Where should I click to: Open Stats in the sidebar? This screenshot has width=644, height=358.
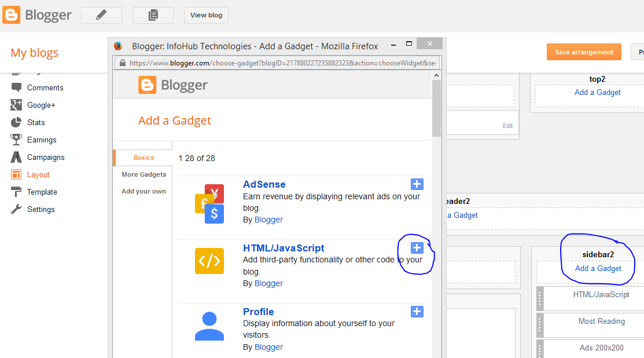[x=36, y=122]
